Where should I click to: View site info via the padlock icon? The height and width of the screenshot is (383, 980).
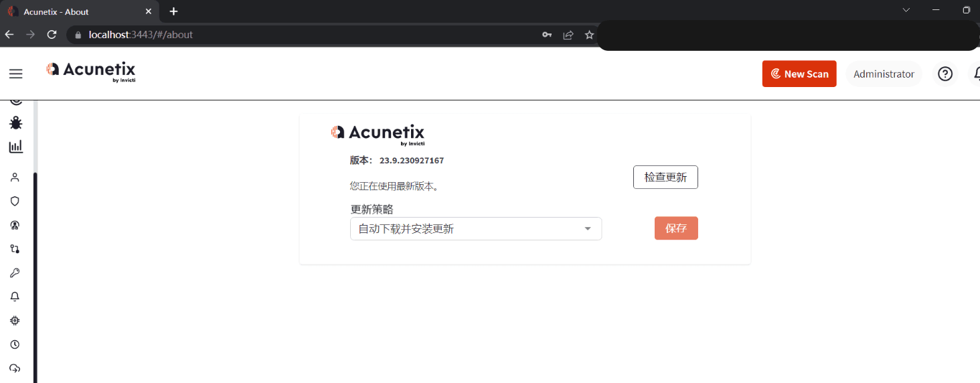78,35
